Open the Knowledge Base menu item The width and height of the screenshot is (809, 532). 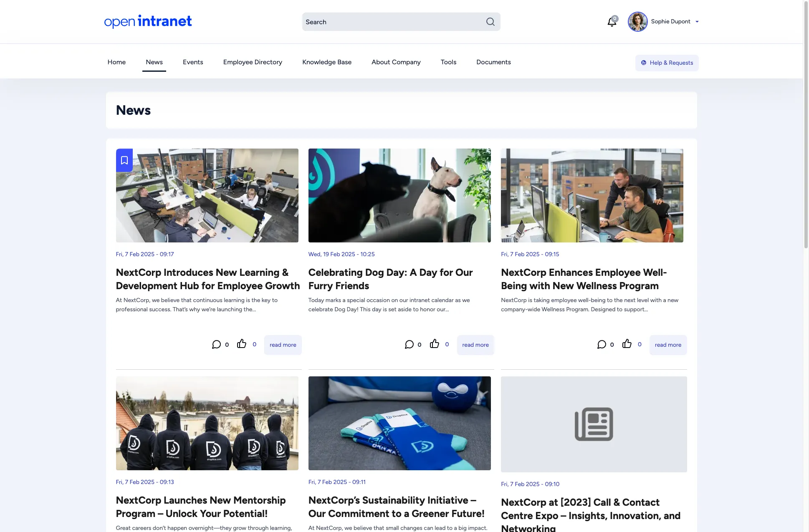click(327, 62)
